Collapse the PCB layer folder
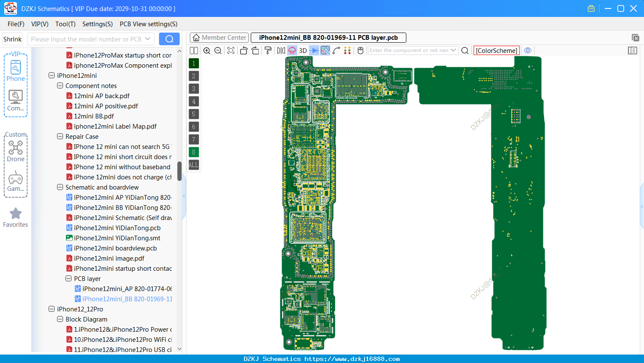 69,278
